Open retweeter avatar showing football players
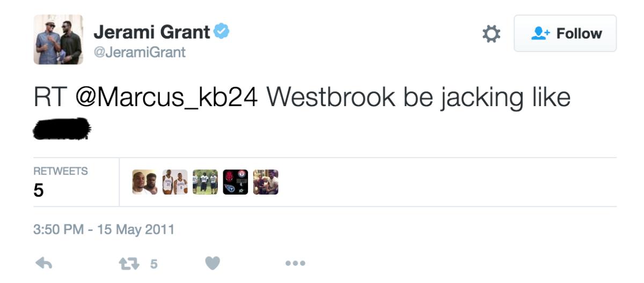Viewport: 644px width, 283px height. [x=205, y=182]
